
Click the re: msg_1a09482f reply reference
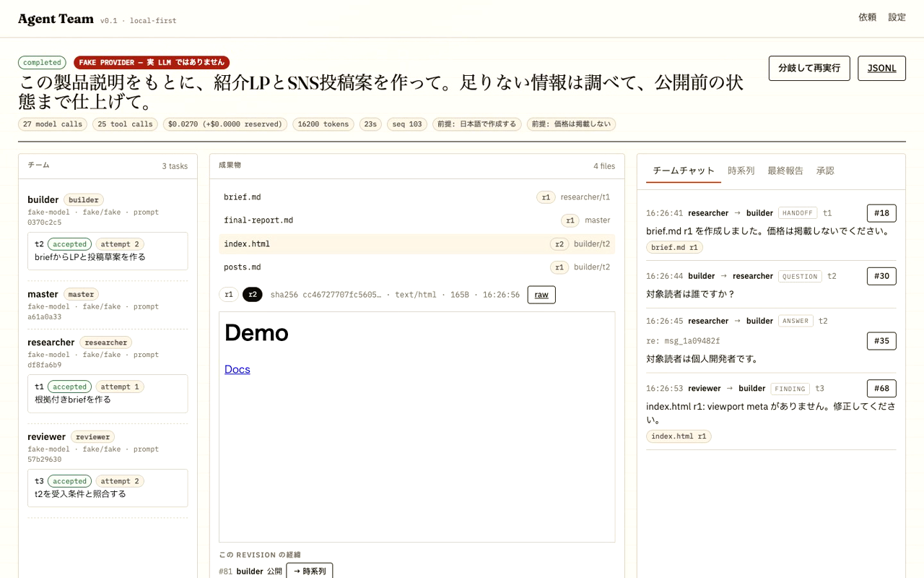click(x=683, y=341)
